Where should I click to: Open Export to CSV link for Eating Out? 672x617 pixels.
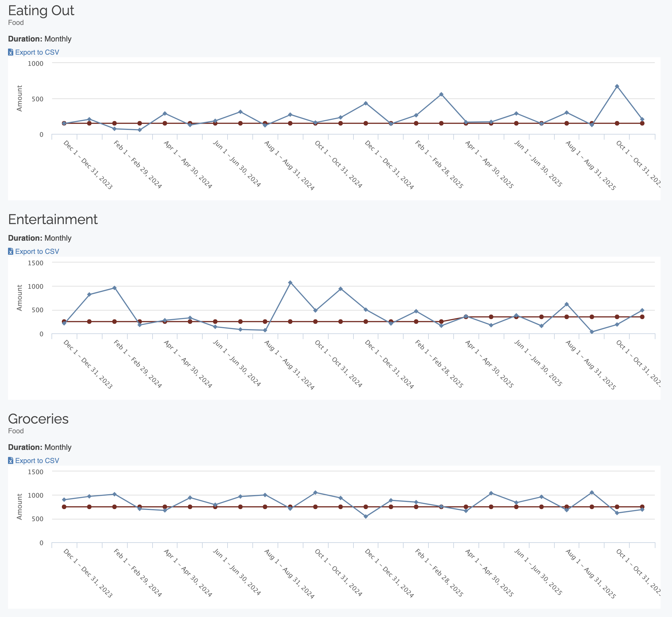37,52
